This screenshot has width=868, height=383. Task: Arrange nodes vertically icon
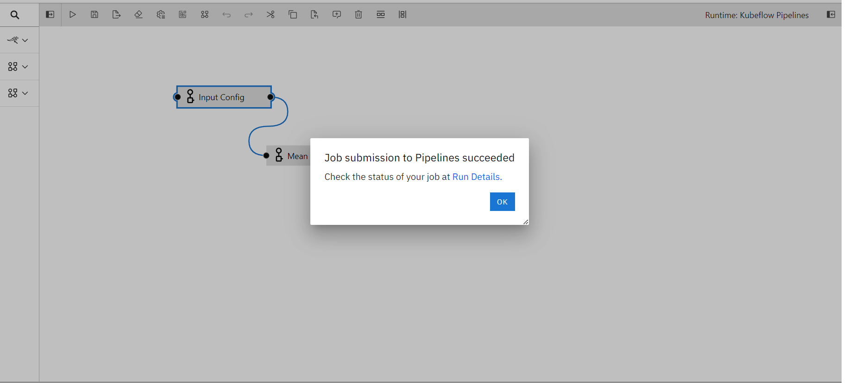tap(403, 14)
